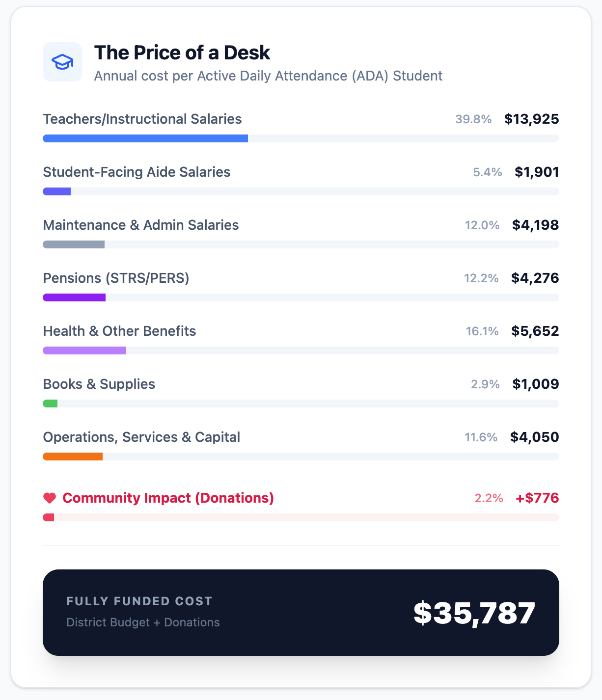The height and width of the screenshot is (700, 602).
Task: Click 'The Price of a Desk' heading
Action: click(x=182, y=53)
